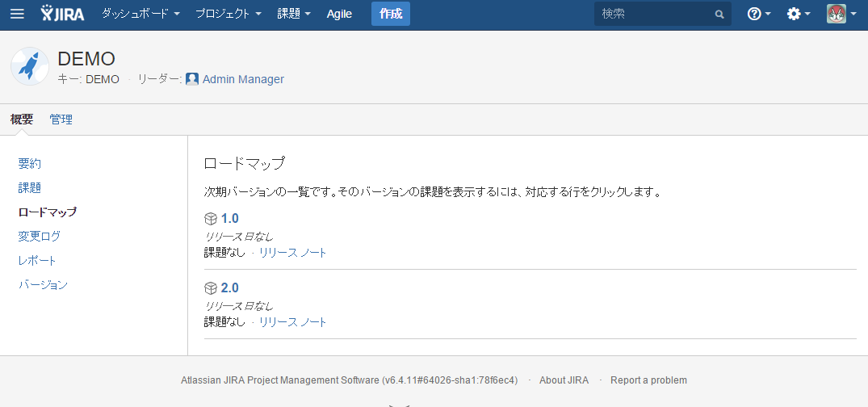Screen dimensions: 868x407
Task: Open the About JIRA footer link
Action: click(x=564, y=380)
